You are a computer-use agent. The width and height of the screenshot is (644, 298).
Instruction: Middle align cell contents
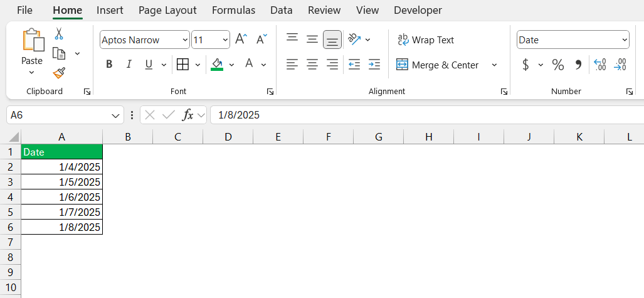click(x=312, y=40)
